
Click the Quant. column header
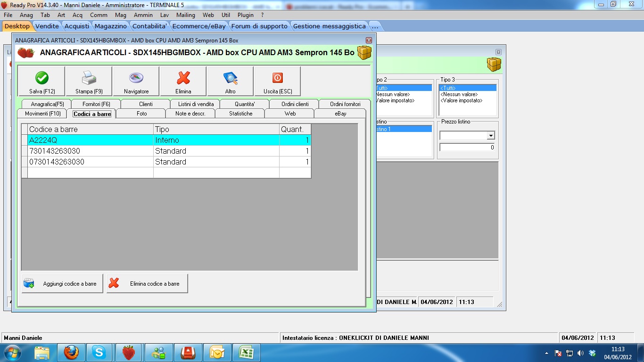click(296, 129)
